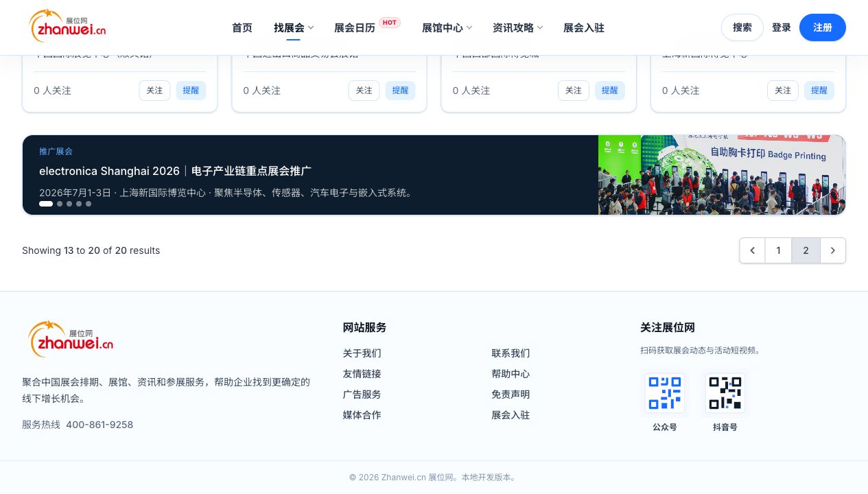Click the 服务热线 label
This screenshot has height=494, width=868.
41,425
